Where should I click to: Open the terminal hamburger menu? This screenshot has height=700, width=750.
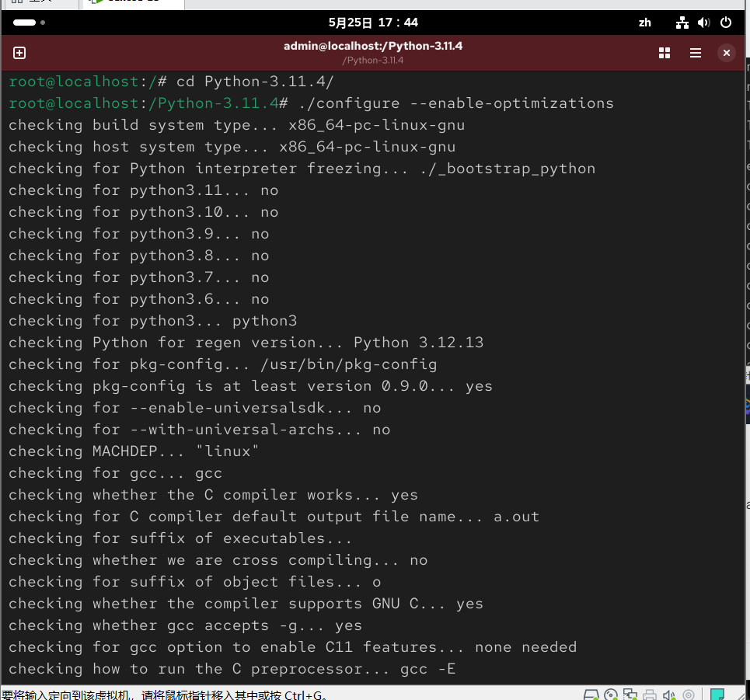(695, 53)
